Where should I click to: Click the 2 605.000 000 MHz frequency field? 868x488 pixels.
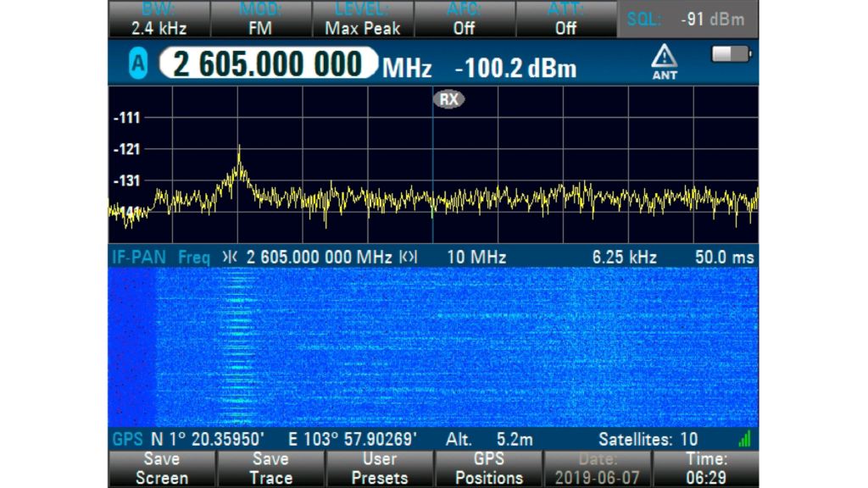click(x=271, y=65)
